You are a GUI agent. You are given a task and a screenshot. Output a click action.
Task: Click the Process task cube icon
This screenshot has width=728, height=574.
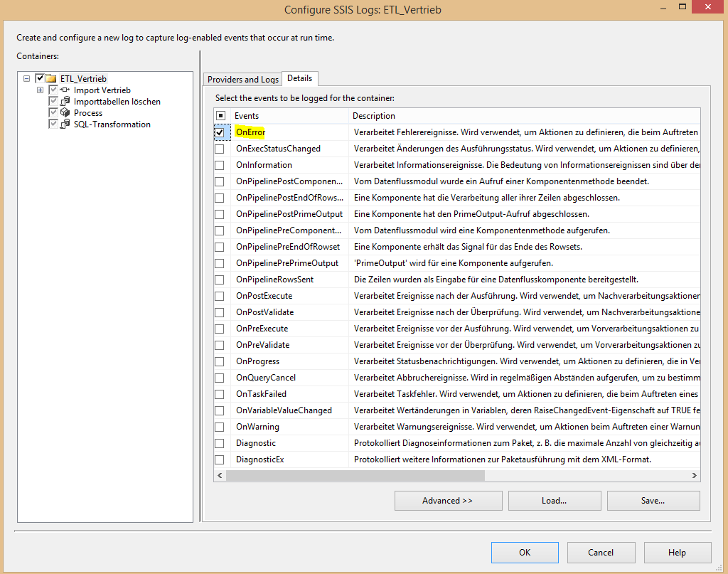click(x=65, y=112)
